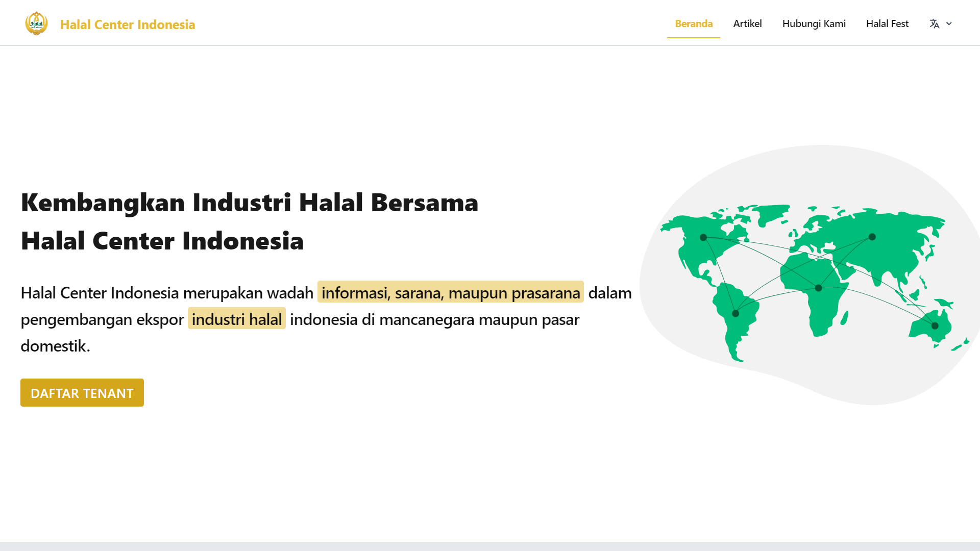Image resolution: width=980 pixels, height=551 pixels.
Task: Select the Beranda navigation link
Action: click(x=693, y=23)
